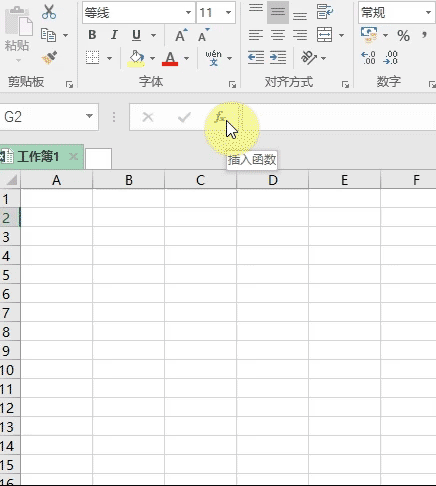Select row 10 header
This screenshot has height=486, width=436.
pyautogui.click(x=10, y=370)
